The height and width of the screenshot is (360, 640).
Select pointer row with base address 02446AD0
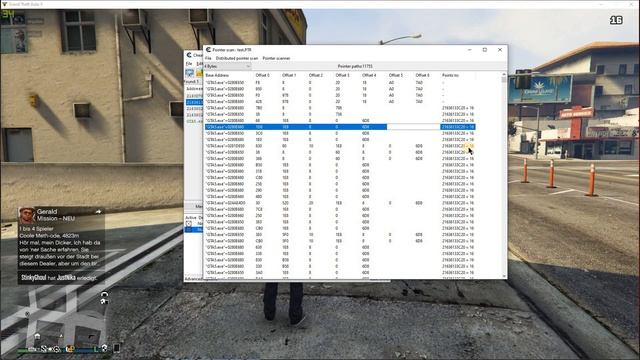click(x=340, y=203)
